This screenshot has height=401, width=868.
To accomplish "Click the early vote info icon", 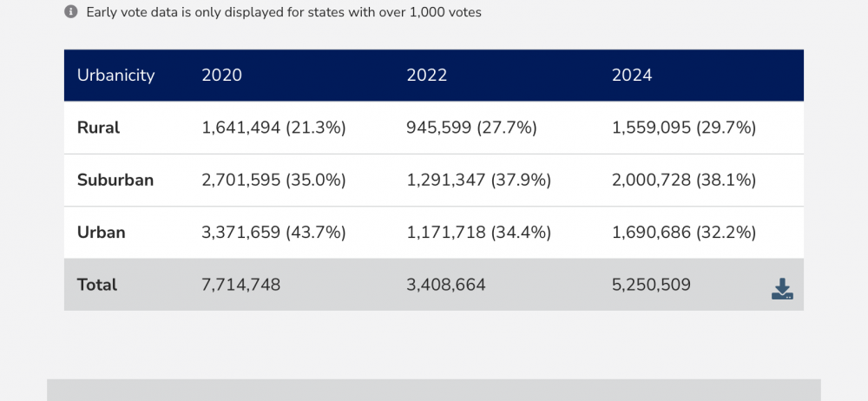I will pyautogui.click(x=71, y=12).
